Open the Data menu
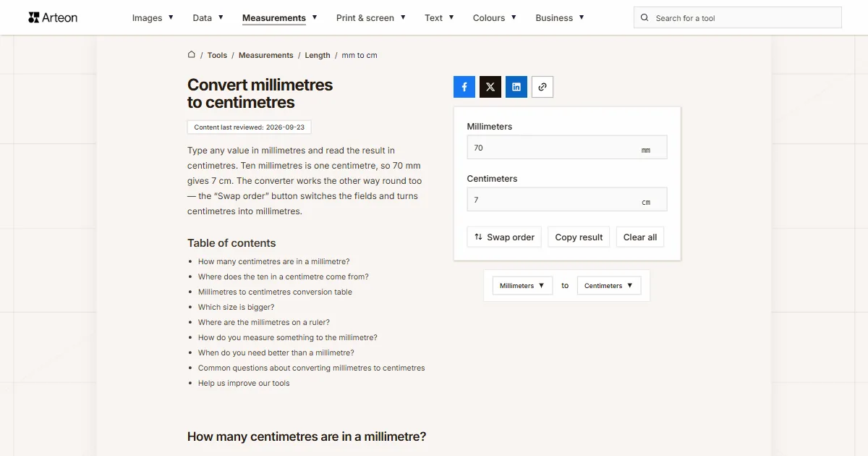This screenshot has width=868, height=456. (208, 18)
